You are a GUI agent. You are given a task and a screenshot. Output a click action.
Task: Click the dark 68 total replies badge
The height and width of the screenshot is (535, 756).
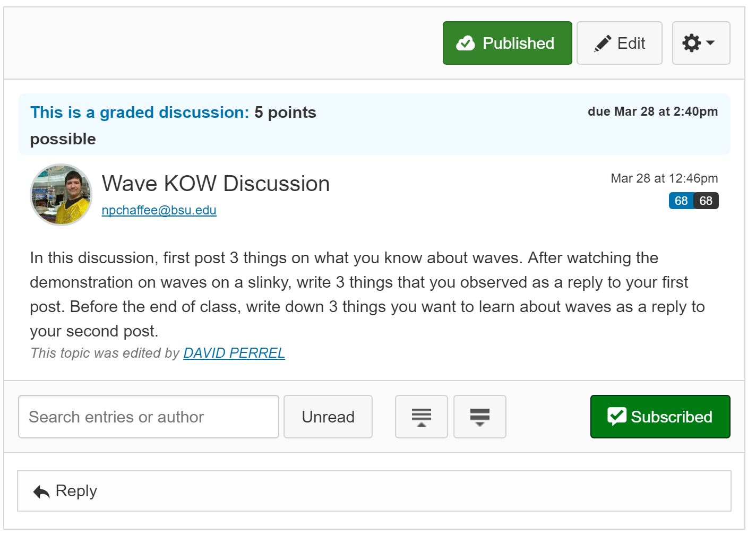pyautogui.click(x=706, y=201)
